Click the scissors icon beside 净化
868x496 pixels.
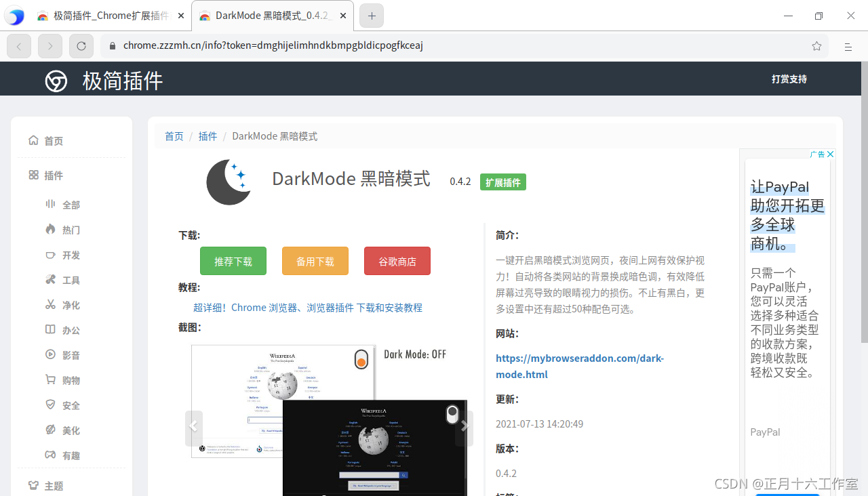pyautogui.click(x=50, y=304)
